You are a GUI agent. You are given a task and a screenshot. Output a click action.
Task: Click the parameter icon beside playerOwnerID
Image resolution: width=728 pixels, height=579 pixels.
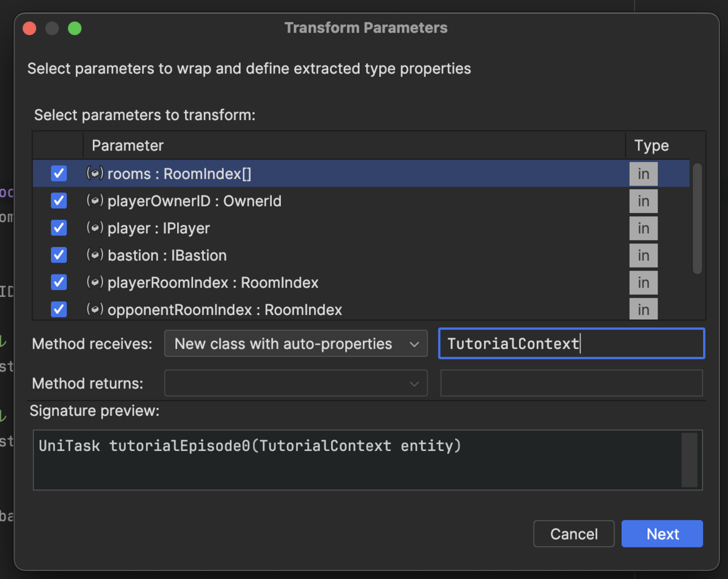[95, 201]
